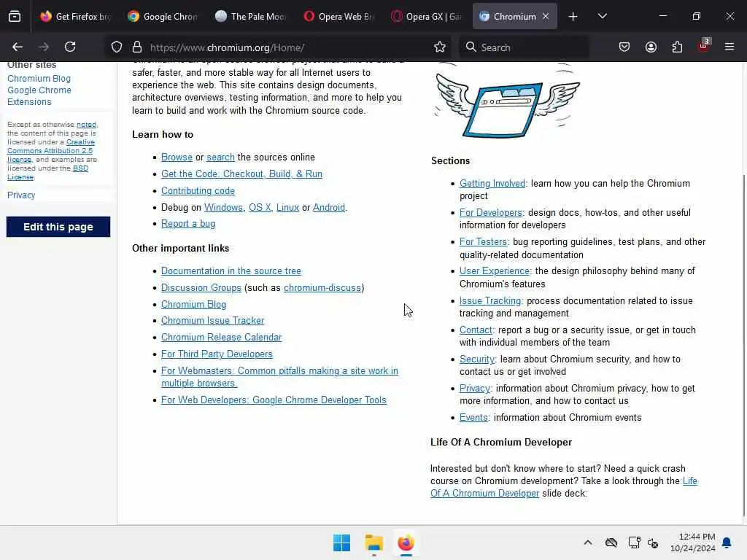747x560 pixels.
Task: Go back one page
Action: 18,47
